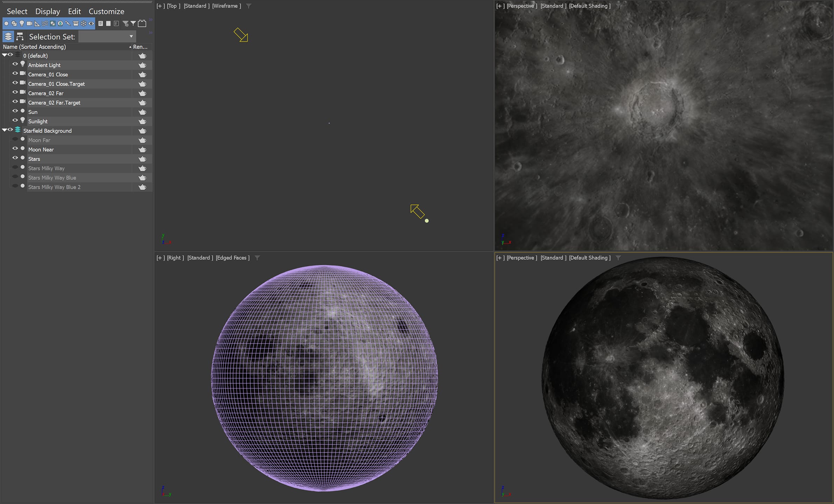Select Camera_02 Far in scene list
This screenshot has width=834, height=504.
[45, 93]
